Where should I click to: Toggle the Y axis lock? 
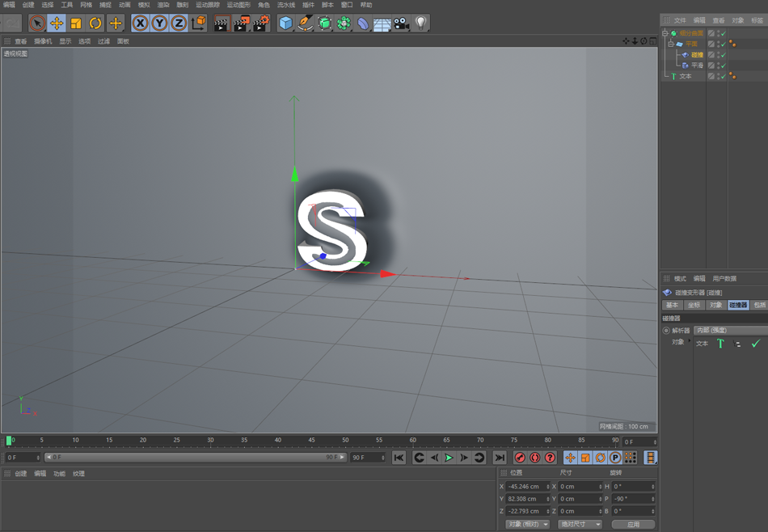(x=160, y=23)
